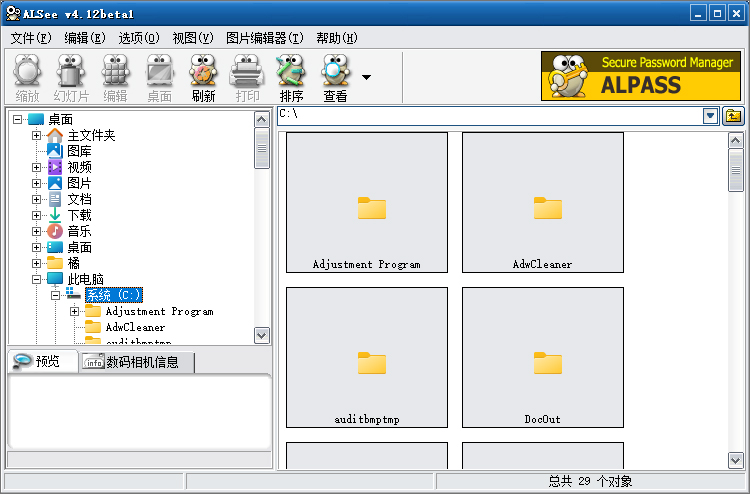Select the 视频 video folder icon
750x494 pixels.
tap(55, 167)
